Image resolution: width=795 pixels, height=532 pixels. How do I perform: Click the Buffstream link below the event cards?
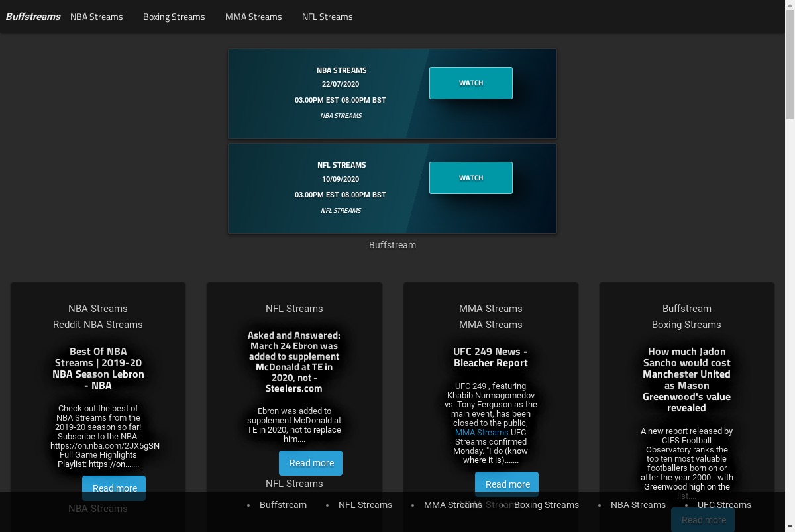point(392,245)
